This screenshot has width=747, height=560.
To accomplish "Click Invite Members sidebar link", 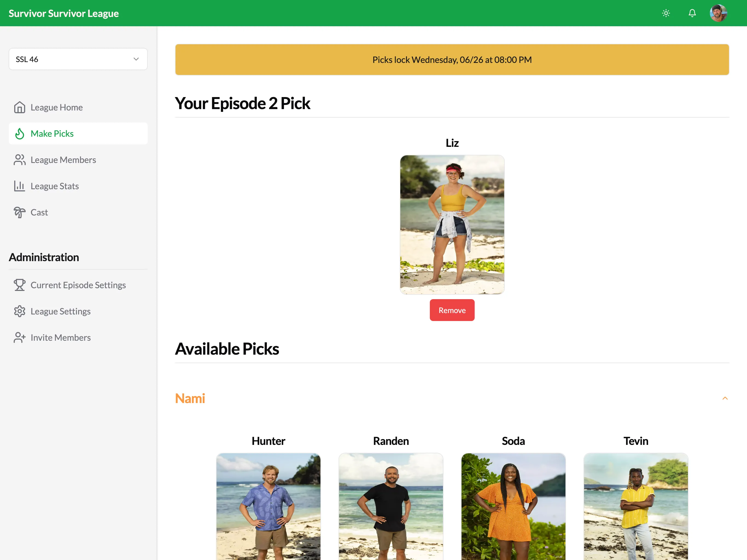I will (x=61, y=337).
